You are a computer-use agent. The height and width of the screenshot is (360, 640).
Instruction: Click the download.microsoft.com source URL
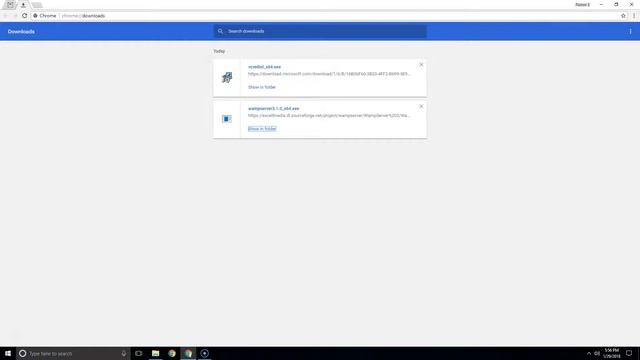(329, 74)
